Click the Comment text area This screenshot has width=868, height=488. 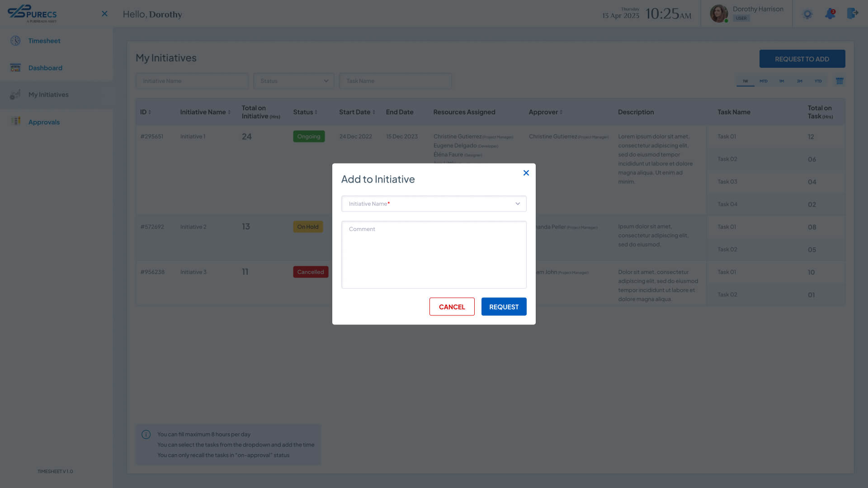pos(434,254)
